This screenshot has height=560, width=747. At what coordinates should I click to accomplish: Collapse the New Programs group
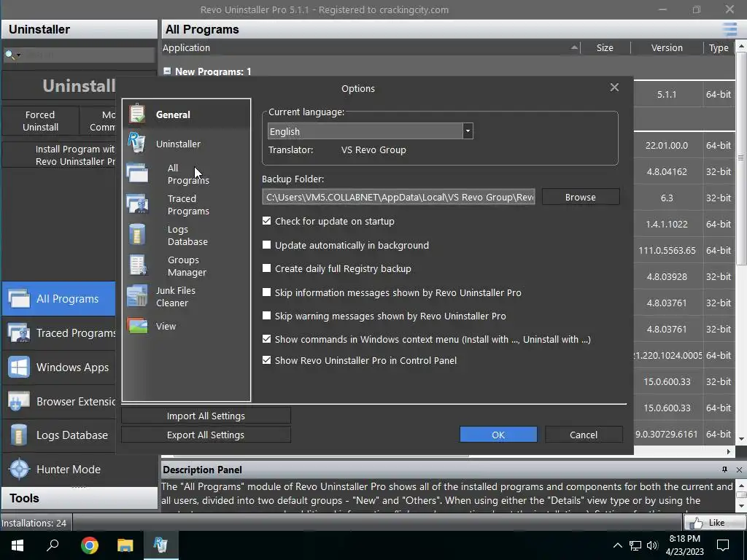[167, 71]
